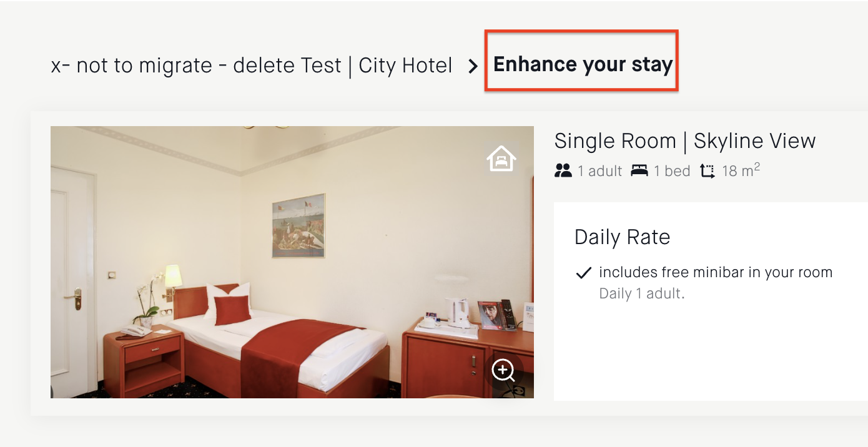Click the magnifier zoom icon on room photo
This screenshot has width=868, height=447.
point(503,371)
